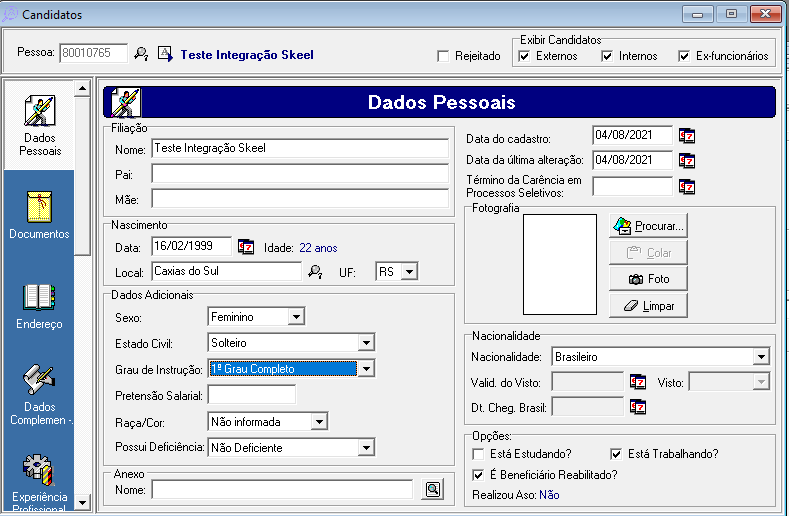The image size is (789, 516).
Task: Toggle the Rejeitado checkbox
Action: pyautogui.click(x=444, y=57)
